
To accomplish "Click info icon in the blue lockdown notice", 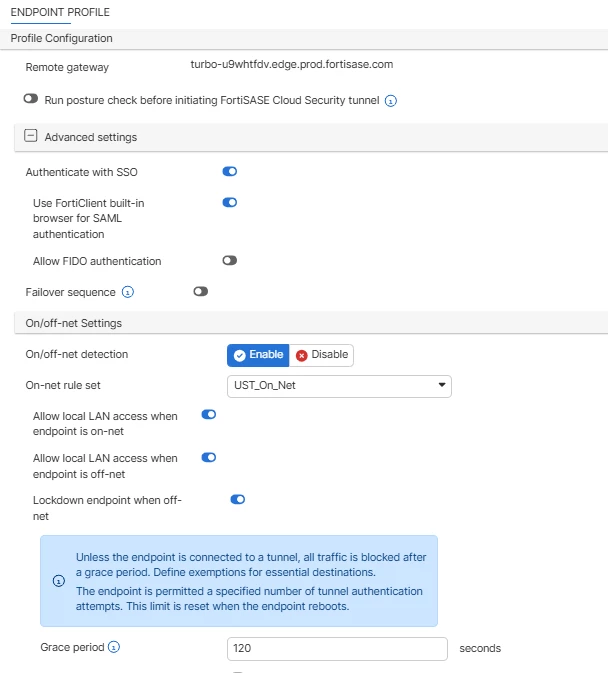I will point(59,581).
